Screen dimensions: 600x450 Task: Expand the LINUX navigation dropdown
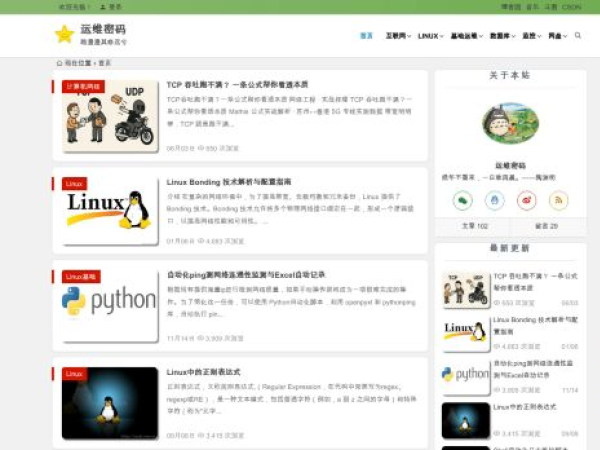tap(430, 36)
